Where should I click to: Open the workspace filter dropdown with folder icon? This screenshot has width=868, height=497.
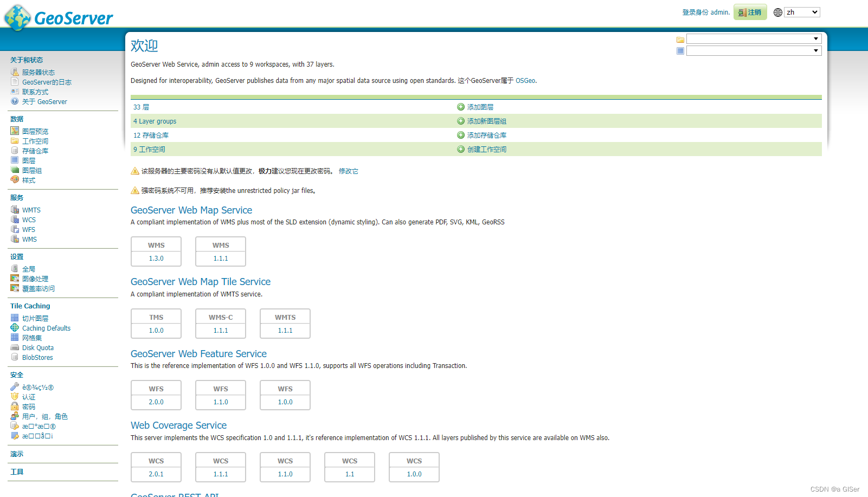tap(754, 39)
